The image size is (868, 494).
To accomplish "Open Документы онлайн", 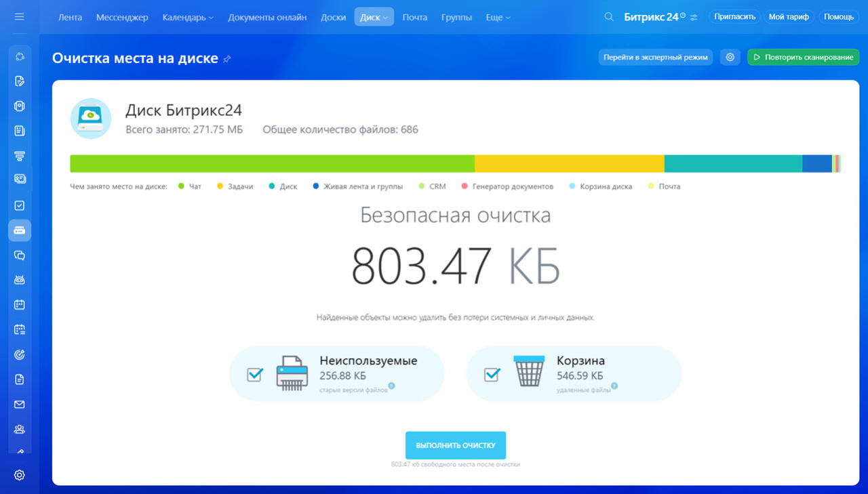I will 267,17.
